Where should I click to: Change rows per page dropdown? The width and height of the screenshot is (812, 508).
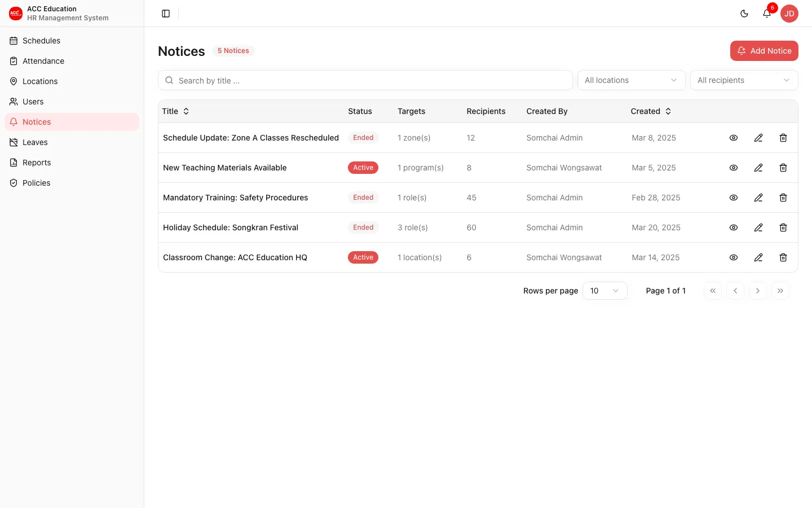pyautogui.click(x=605, y=291)
